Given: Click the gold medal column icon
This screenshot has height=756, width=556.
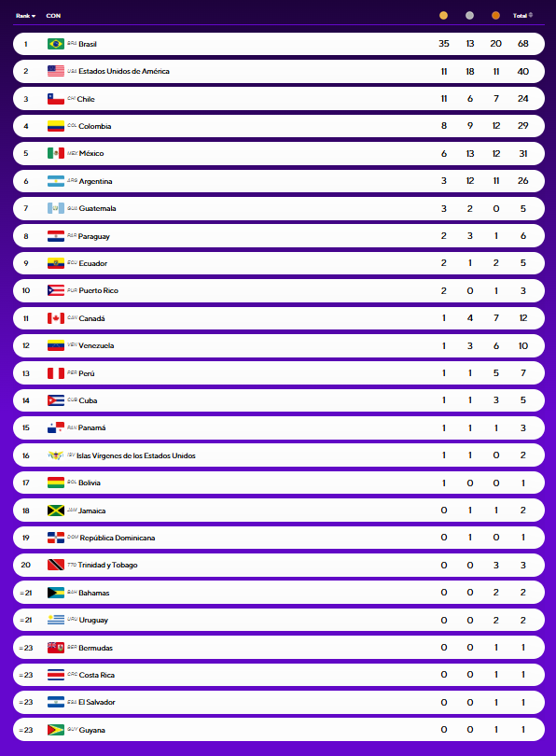Looking at the screenshot, I should [x=443, y=16].
